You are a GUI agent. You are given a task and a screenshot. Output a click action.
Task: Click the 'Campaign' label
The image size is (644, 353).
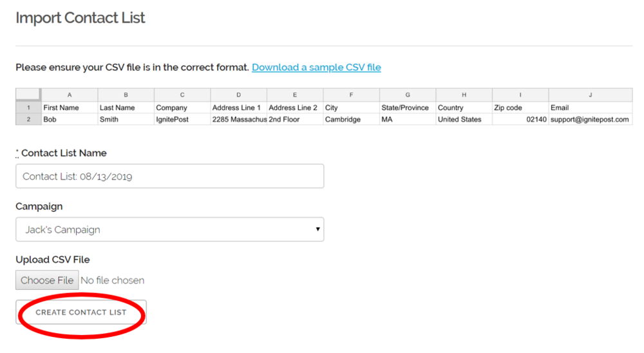pos(39,206)
